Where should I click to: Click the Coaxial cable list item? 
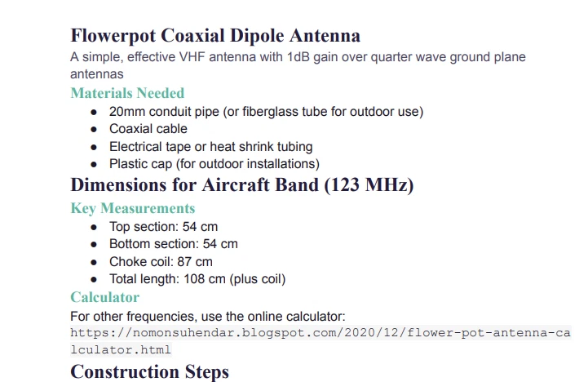tap(148, 129)
